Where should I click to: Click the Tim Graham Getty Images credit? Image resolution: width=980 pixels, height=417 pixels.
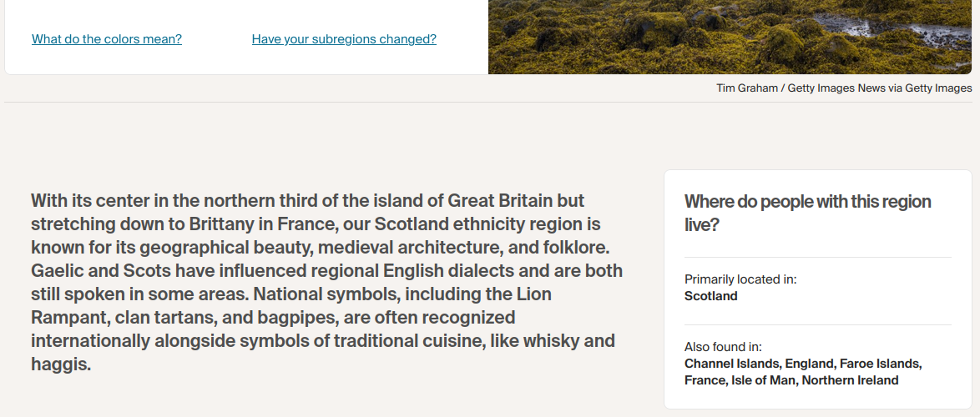point(843,88)
